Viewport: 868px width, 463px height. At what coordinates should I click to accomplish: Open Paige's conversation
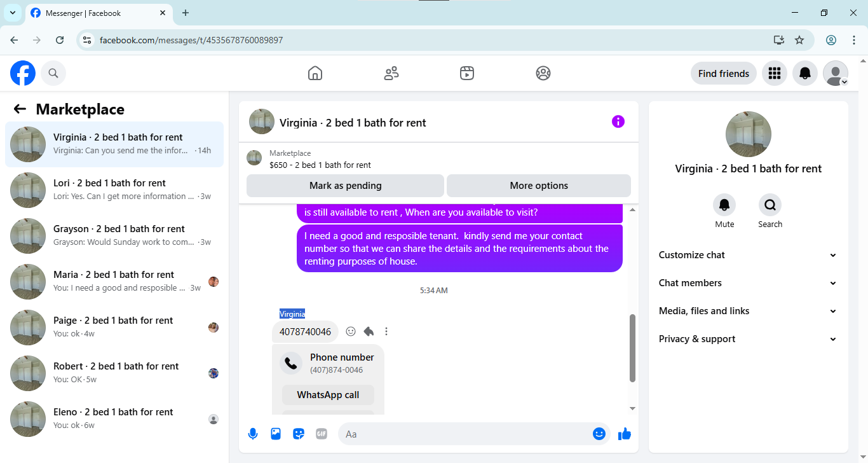click(114, 327)
